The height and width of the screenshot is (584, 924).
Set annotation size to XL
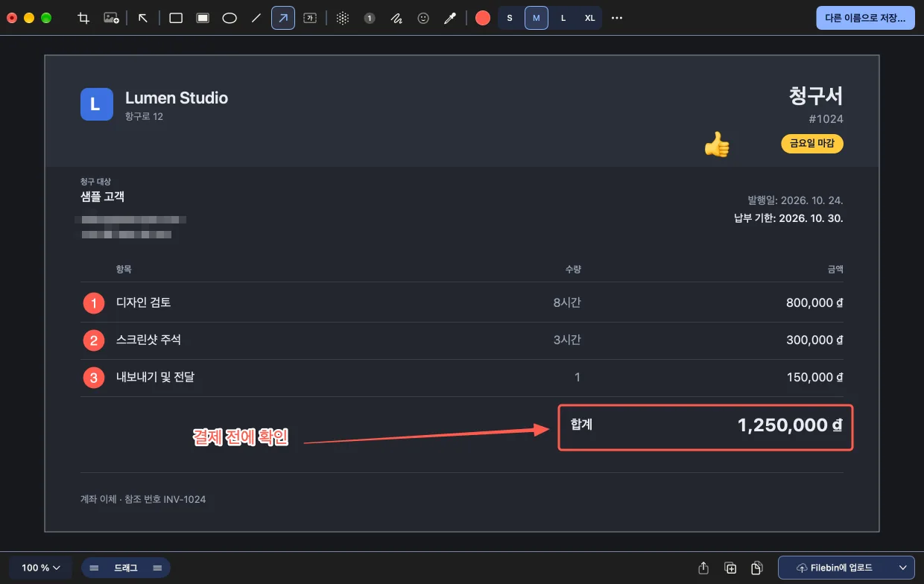point(590,18)
